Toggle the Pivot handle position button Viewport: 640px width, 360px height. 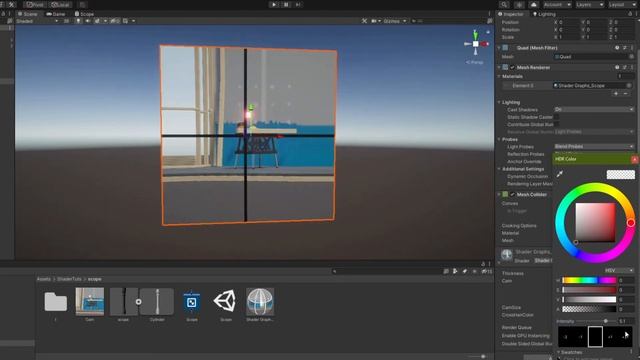(35, 4)
